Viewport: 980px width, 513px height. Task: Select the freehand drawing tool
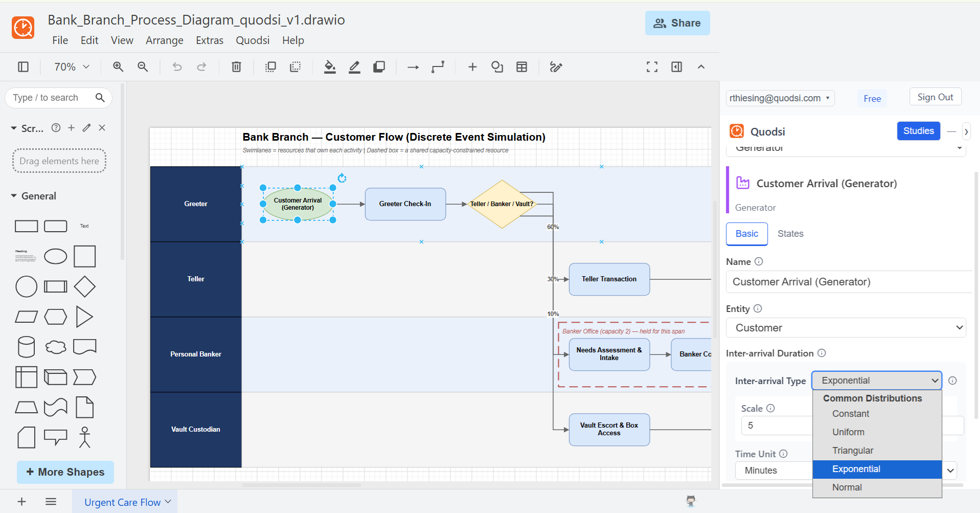point(556,67)
